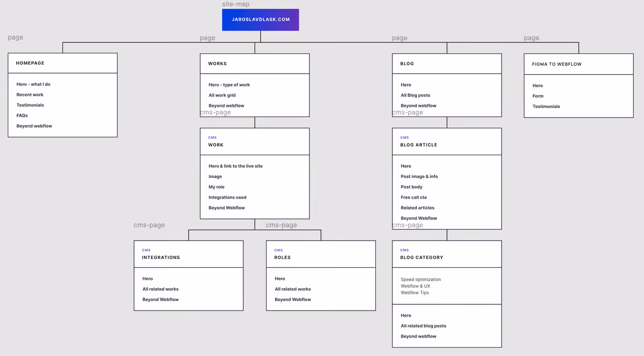Click 'Beyond Webflow' in Blog Article card
This screenshot has height=356, width=644.
[x=419, y=218]
